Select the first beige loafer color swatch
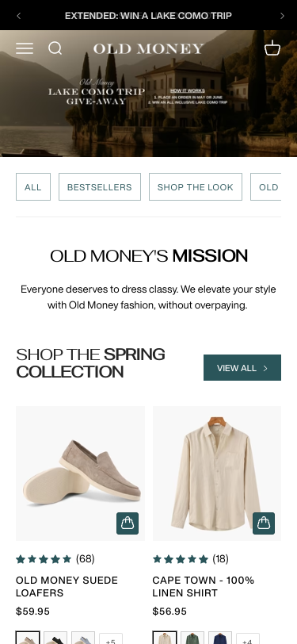297x644 pixels. pyautogui.click(x=28, y=638)
